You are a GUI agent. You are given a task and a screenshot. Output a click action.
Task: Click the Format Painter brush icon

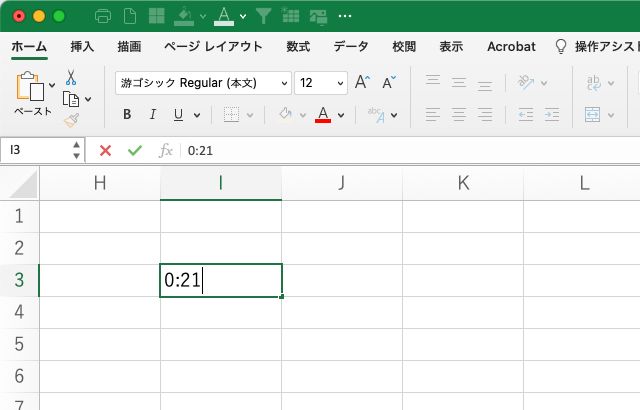(x=72, y=120)
